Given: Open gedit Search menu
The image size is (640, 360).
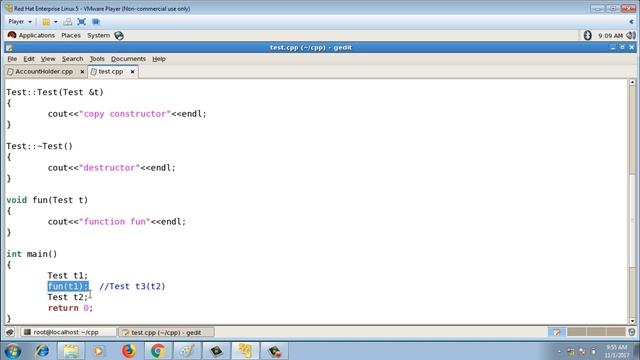Looking at the screenshot, I should pos(72,59).
